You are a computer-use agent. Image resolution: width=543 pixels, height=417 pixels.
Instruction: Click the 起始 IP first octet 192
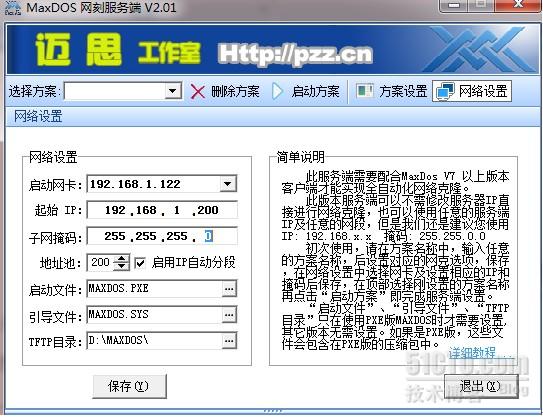115,210
